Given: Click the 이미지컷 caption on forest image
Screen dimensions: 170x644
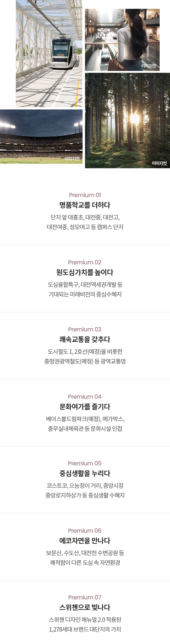Looking at the screenshot, I should click(x=159, y=163).
